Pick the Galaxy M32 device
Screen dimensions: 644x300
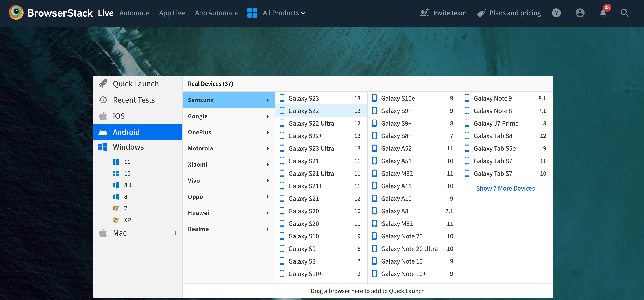[x=413, y=174]
